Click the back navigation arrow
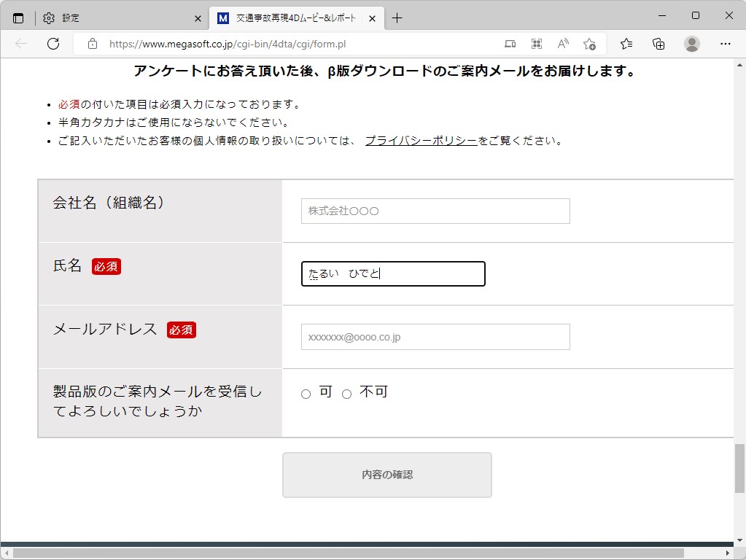The width and height of the screenshot is (746, 560). [x=20, y=43]
